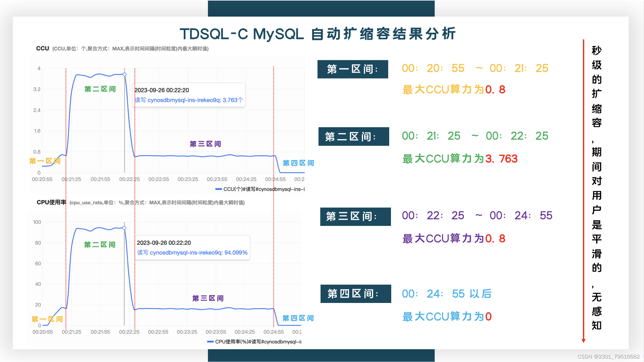Screen dimensions: 644x362
Task: Click the 'CCU' chart heading
Action: [x=42, y=48]
